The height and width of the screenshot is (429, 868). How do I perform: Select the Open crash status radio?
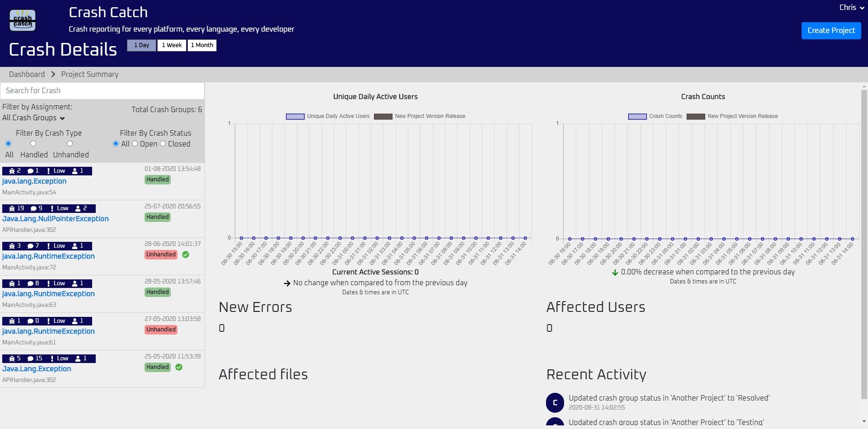point(135,144)
